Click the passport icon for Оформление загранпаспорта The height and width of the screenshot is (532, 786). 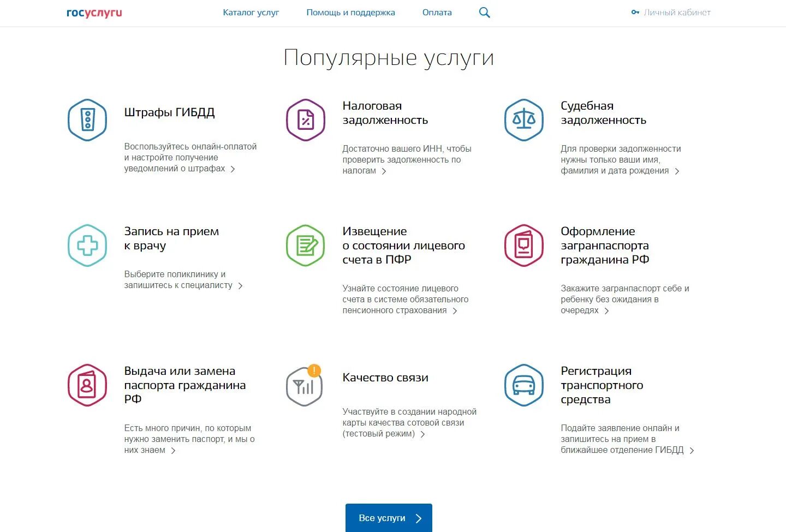click(x=524, y=246)
